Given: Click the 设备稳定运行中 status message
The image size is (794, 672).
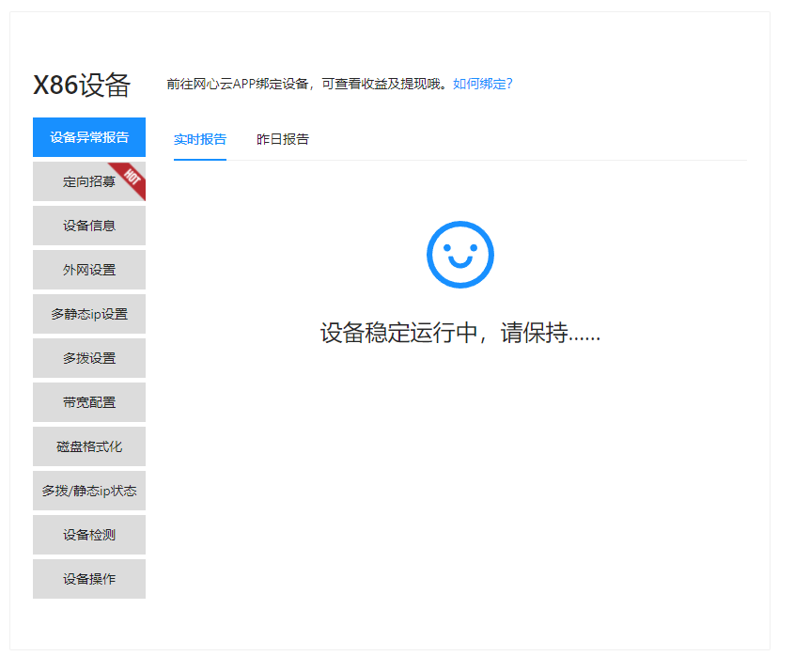Looking at the screenshot, I should [459, 333].
